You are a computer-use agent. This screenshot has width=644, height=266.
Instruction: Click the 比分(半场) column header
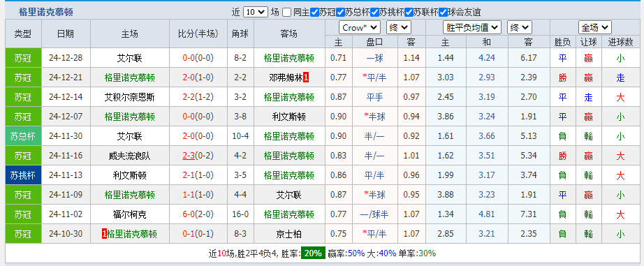pos(198,34)
